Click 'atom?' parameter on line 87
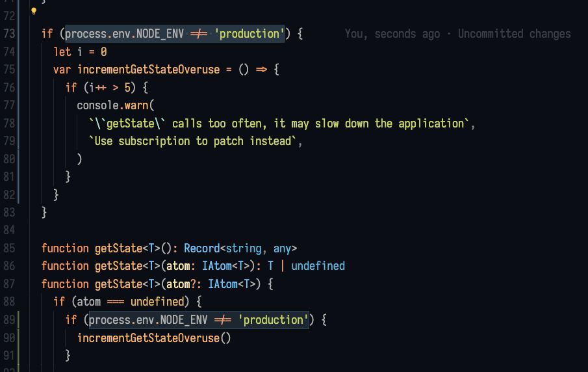Viewport: 588px width, 372px height. pos(181,284)
